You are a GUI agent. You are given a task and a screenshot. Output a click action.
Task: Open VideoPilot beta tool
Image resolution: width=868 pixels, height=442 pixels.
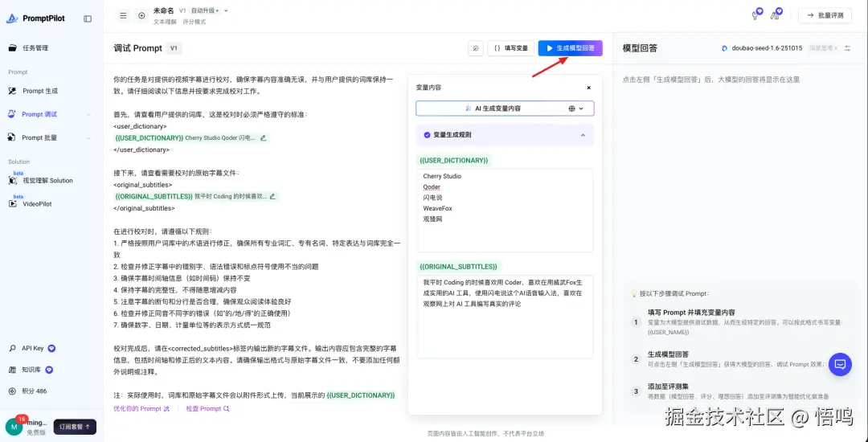[x=37, y=203]
